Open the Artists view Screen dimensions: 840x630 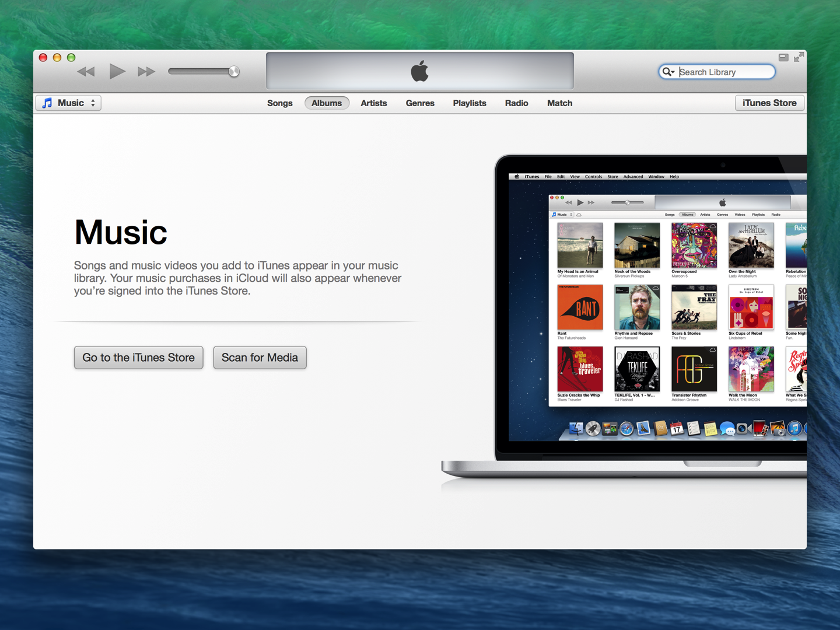[x=373, y=103]
